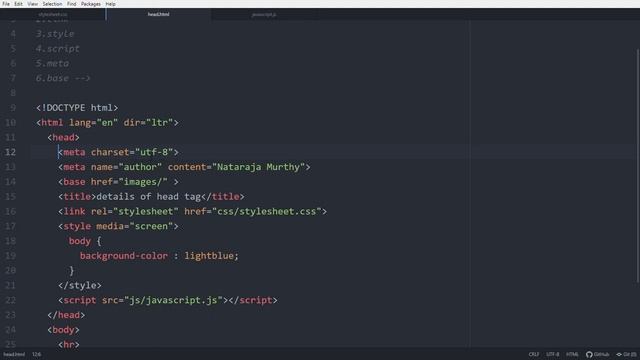This screenshot has width=640, height=360.
Task: Click the 'lang="en"' attribute text
Action: click(x=93, y=122)
